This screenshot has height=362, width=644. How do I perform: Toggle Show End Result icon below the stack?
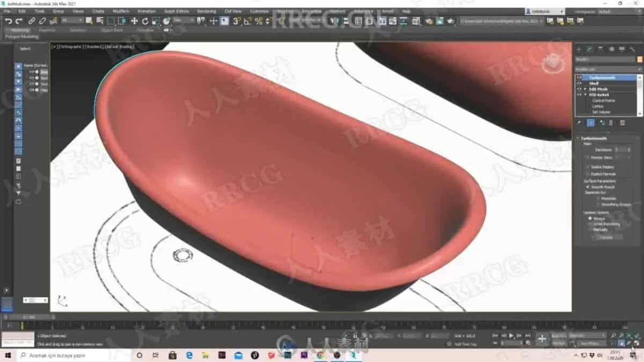[x=590, y=123]
